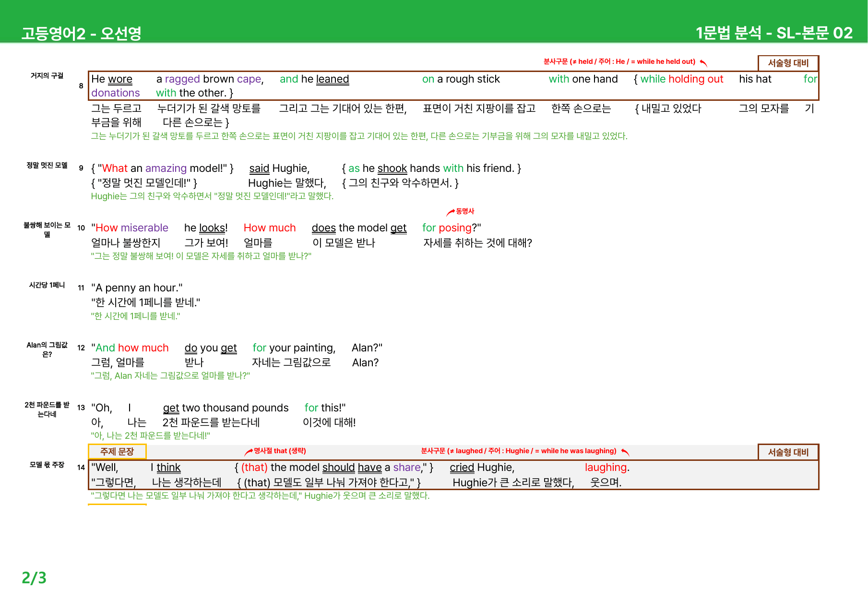Click the '서술형 대비' box above sentence 8
This screenshot has width=868, height=614.
(788, 63)
